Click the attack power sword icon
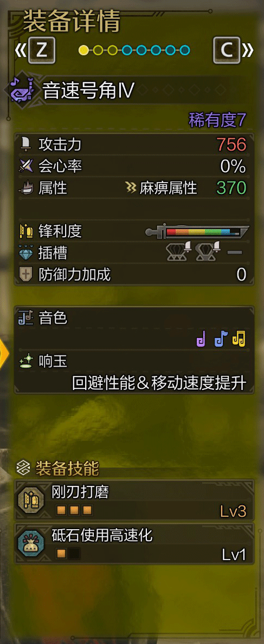Viewport: 264px width, 644px height. click(x=26, y=145)
